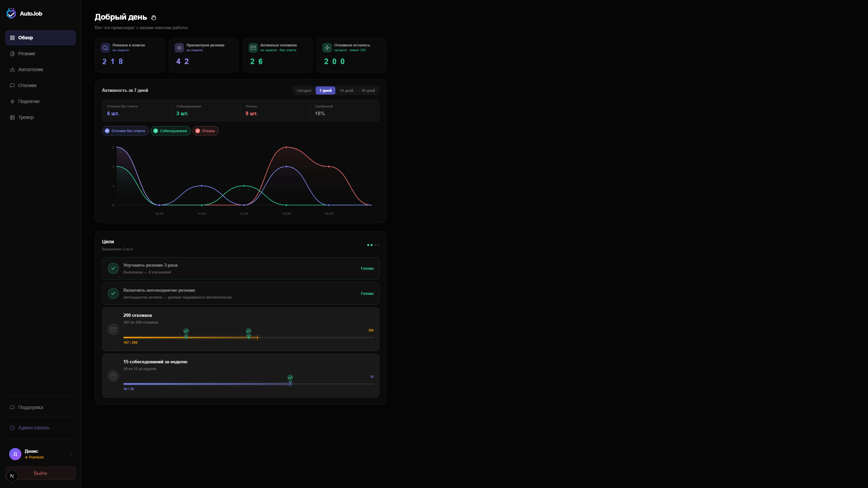Viewport: 868px width, 488px height.
Task: Click the goals pagination dots
Action: tap(373, 245)
